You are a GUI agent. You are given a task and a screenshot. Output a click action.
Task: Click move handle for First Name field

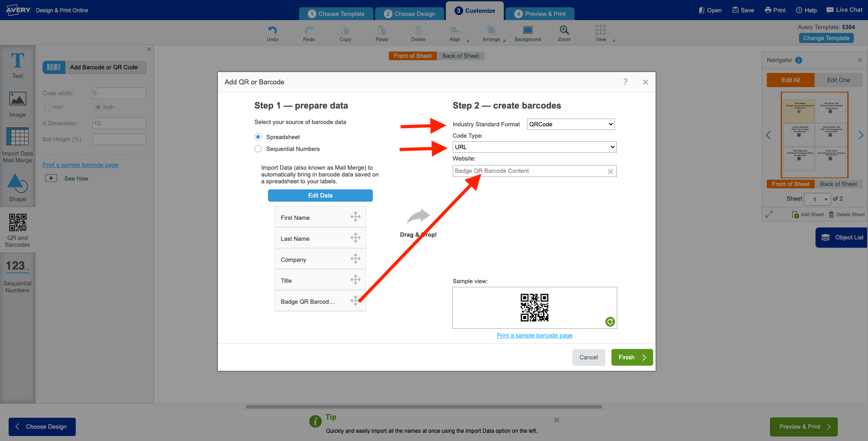[x=356, y=217]
